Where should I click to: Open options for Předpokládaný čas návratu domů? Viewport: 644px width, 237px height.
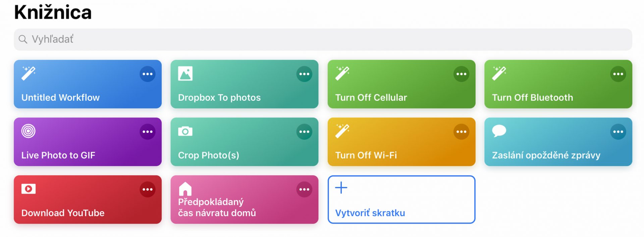tap(304, 190)
